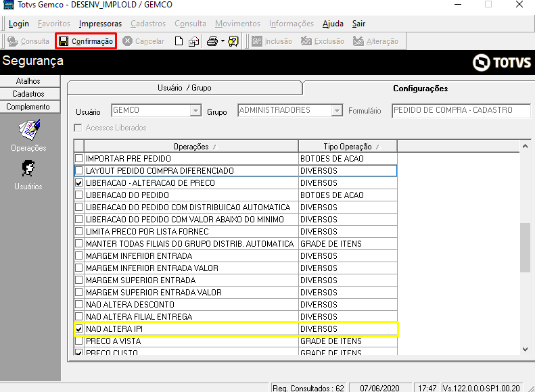Image resolution: width=535 pixels, height=392 pixels.
Task: Click the Formulário input field
Action: [x=461, y=110]
